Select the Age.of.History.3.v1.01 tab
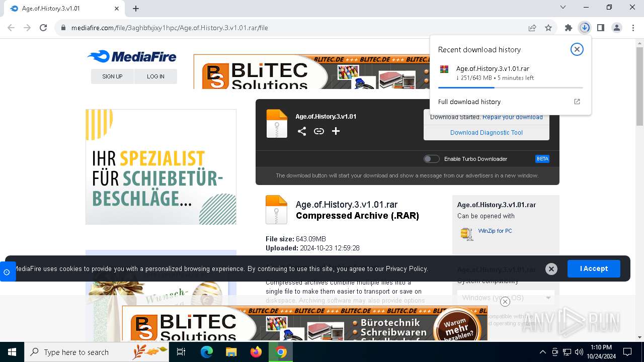 pyautogui.click(x=64, y=9)
